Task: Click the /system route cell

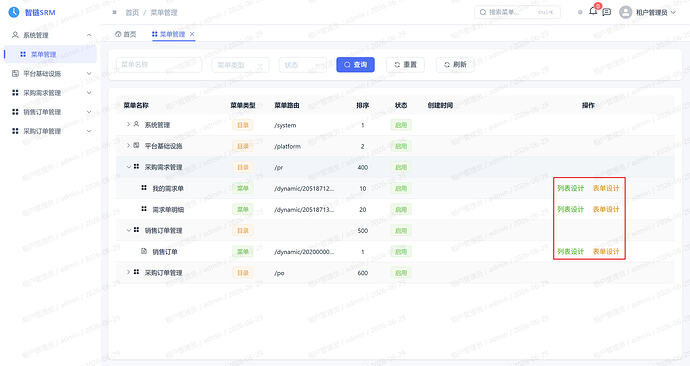Action: pos(285,125)
